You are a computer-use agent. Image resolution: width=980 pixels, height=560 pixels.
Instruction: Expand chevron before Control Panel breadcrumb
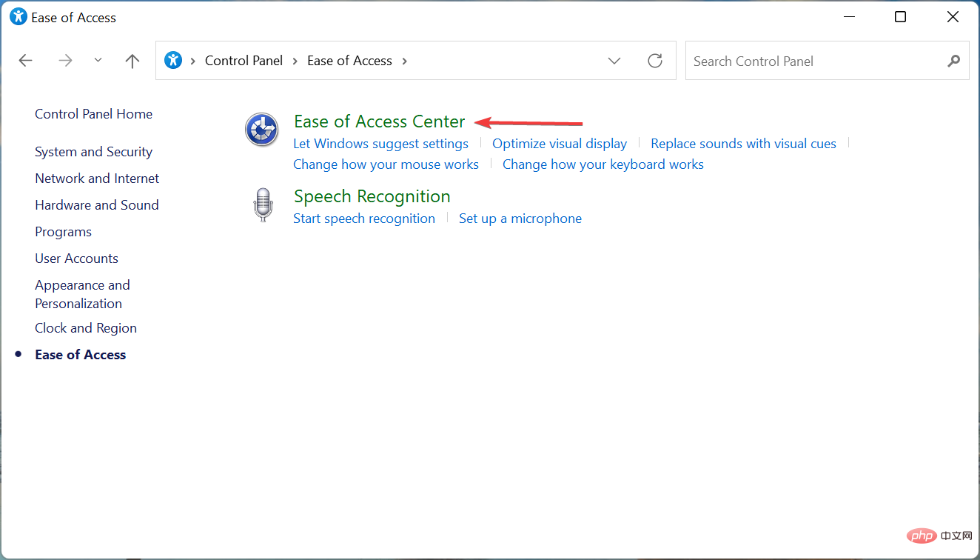point(193,61)
